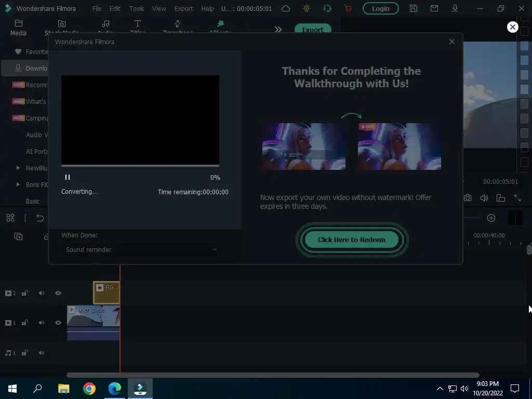Open the View menu
Viewport: 532px width, 399px height.
[x=159, y=8]
